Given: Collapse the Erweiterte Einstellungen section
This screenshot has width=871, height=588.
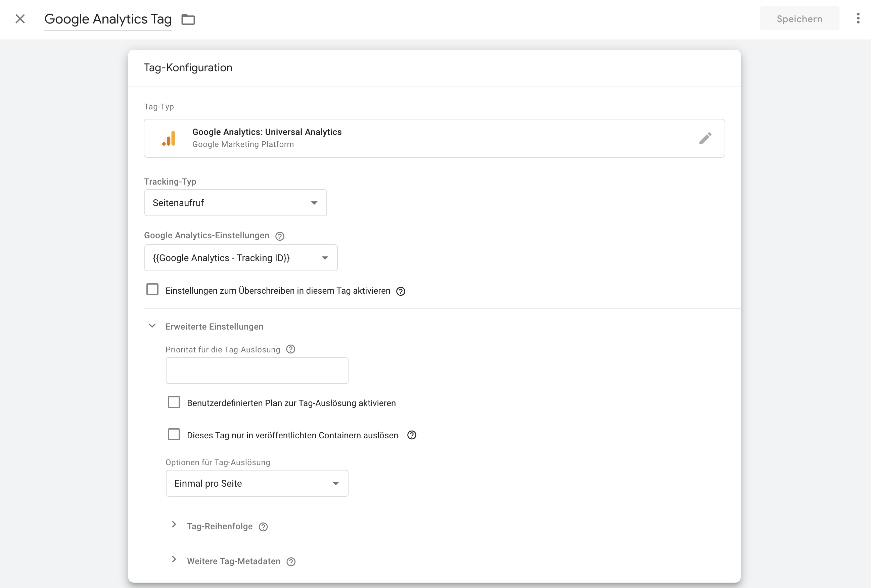Looking at the screenshot, I should pos(152,326).
